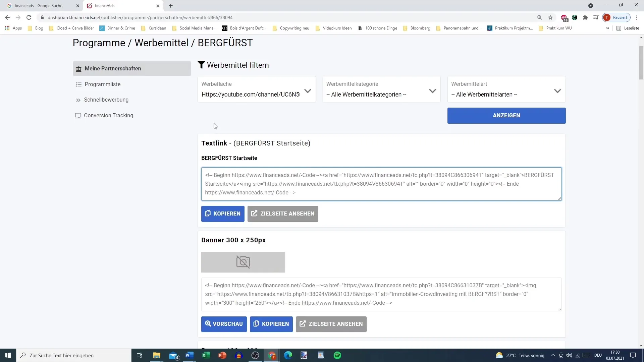Show more bookmarks with the chevron
The height and width of the screenshot is (362, 644).
pyautogui.click(x=607, y=28)
